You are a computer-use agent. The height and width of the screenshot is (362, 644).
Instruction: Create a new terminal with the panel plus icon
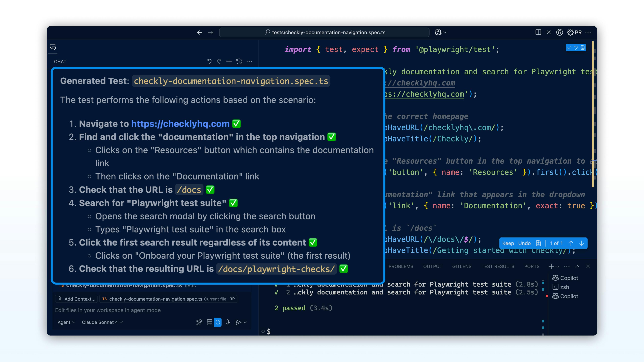tap(551, 267)
